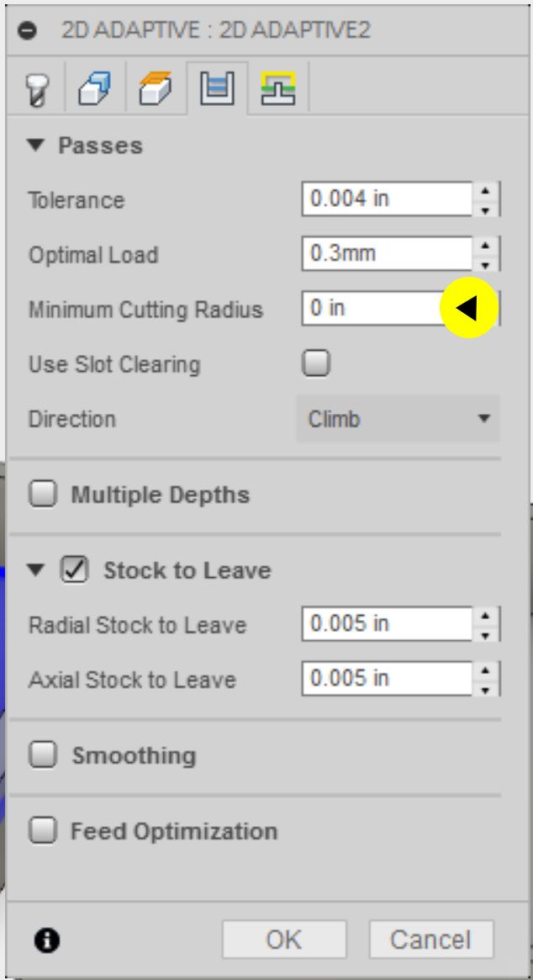
Task: Open the Direction dropdown set to Climb
Action: 398,419
